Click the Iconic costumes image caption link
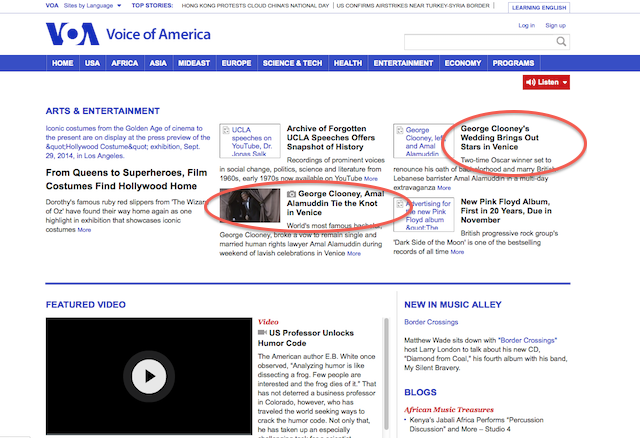 coord(128,142)
